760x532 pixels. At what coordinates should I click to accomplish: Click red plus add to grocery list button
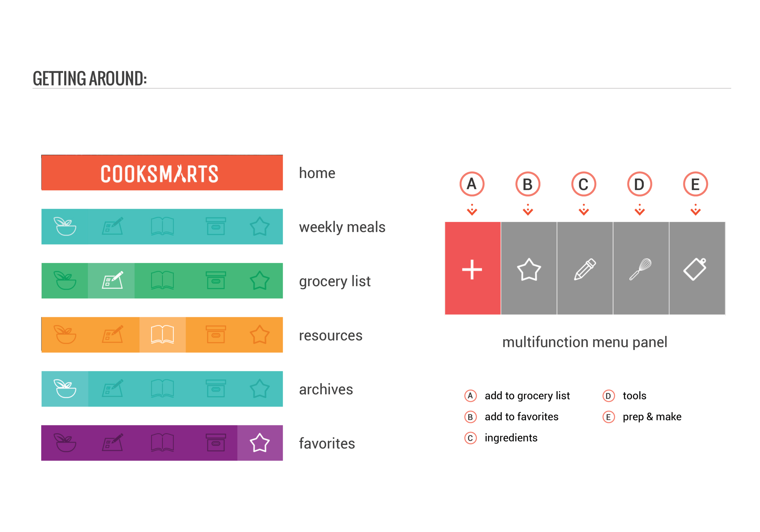click(473, 268)
